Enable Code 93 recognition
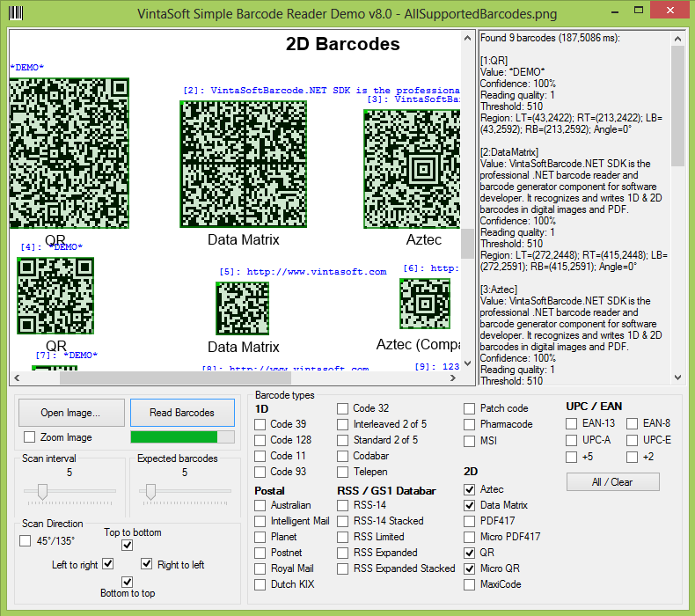The width and height of the screenshot is (695, 616). (260, 472)
